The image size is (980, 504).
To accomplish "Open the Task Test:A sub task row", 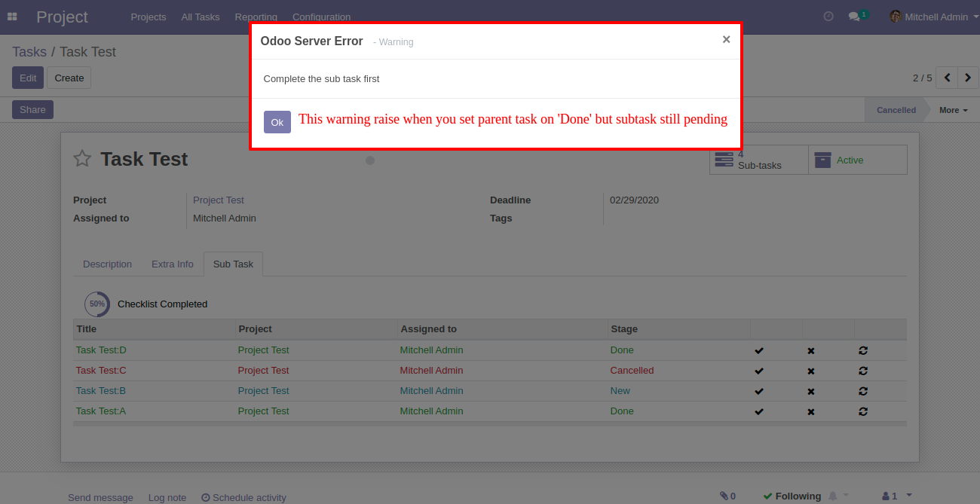I will (490, 411).
